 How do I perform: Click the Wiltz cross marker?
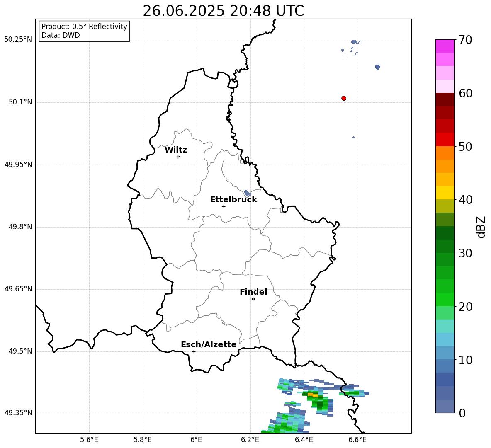click(178, 157)
